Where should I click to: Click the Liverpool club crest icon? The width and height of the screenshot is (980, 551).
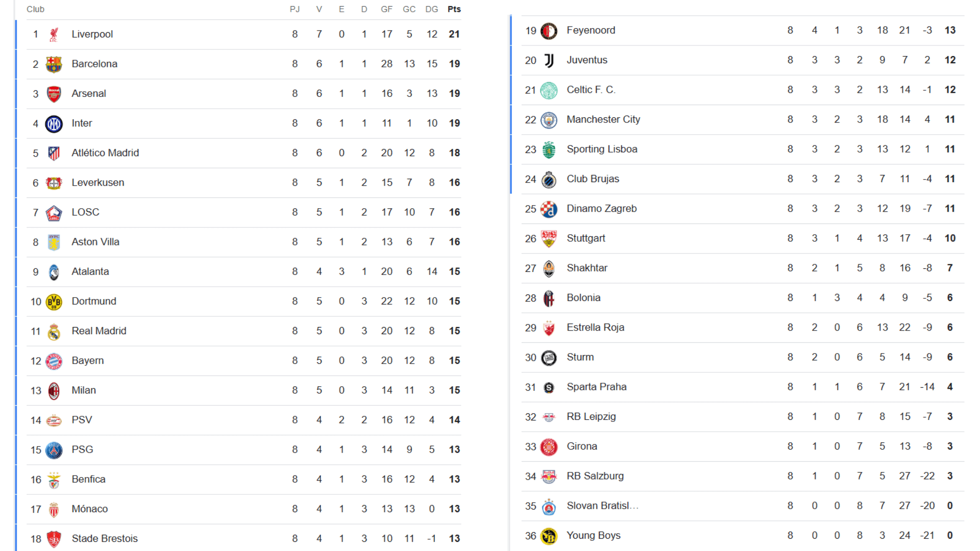pyautogui.click(x=54, y=34)
